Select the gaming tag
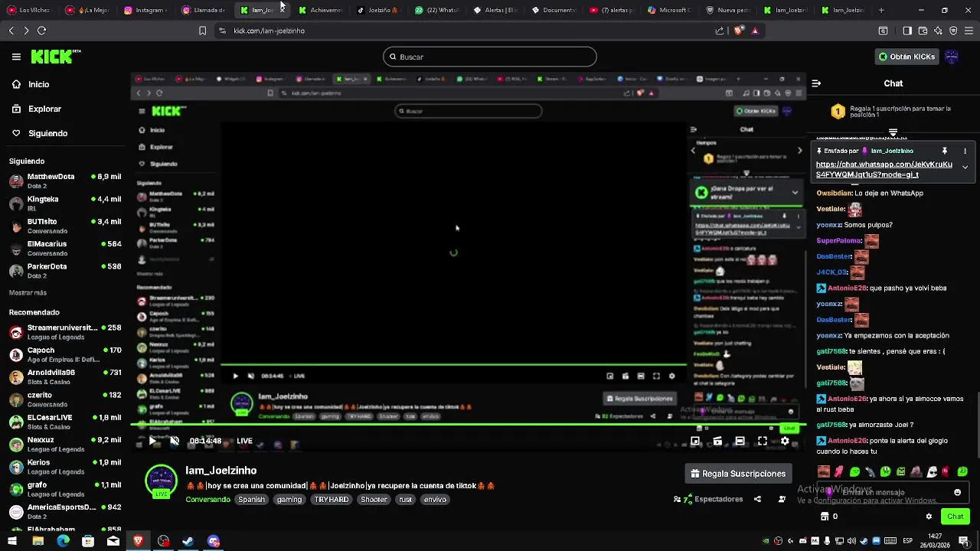The height and width of the screenshot is (551, 980). click(x=289, y=499)
